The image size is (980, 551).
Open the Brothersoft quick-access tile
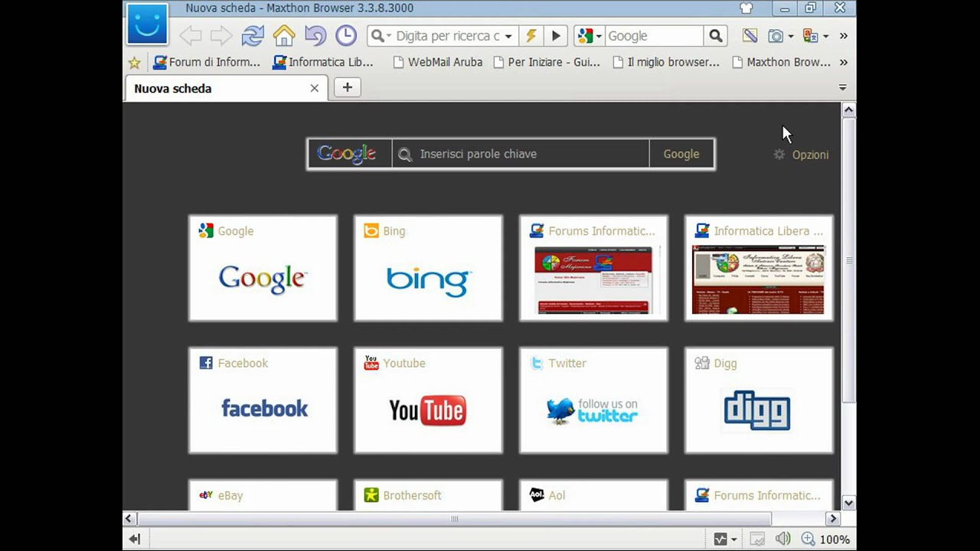point(428,495)
